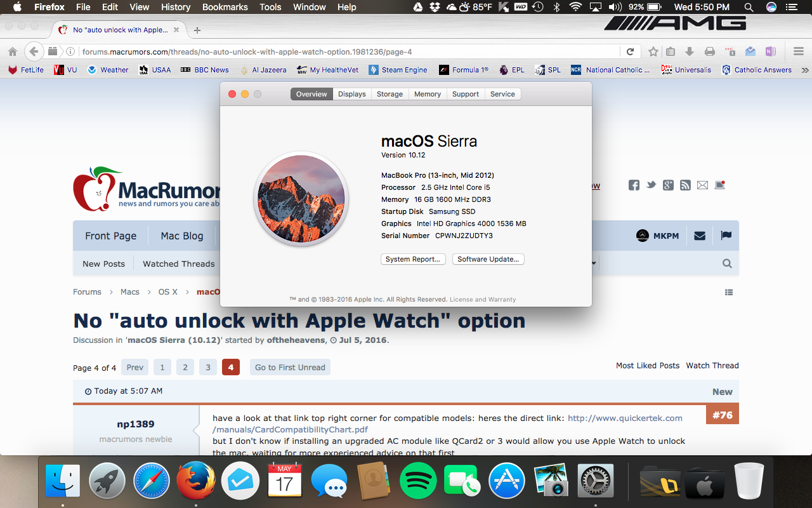Reload the page in Firefox
The width and height of the screenshot is (812, 508).
click(630, 51)
